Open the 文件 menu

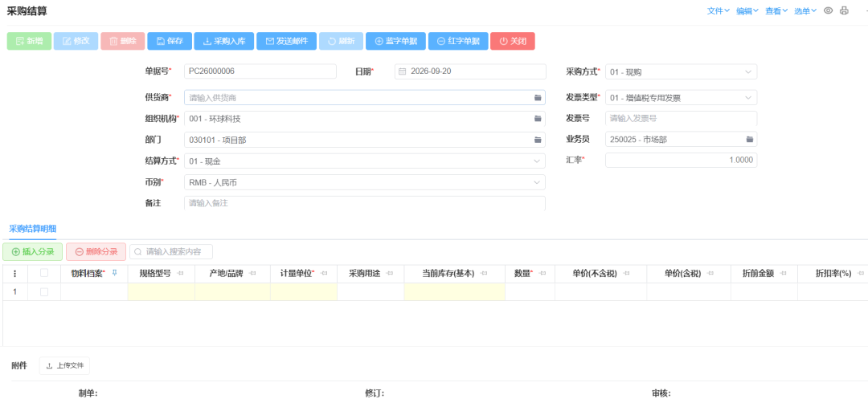(x=719, y=11)
